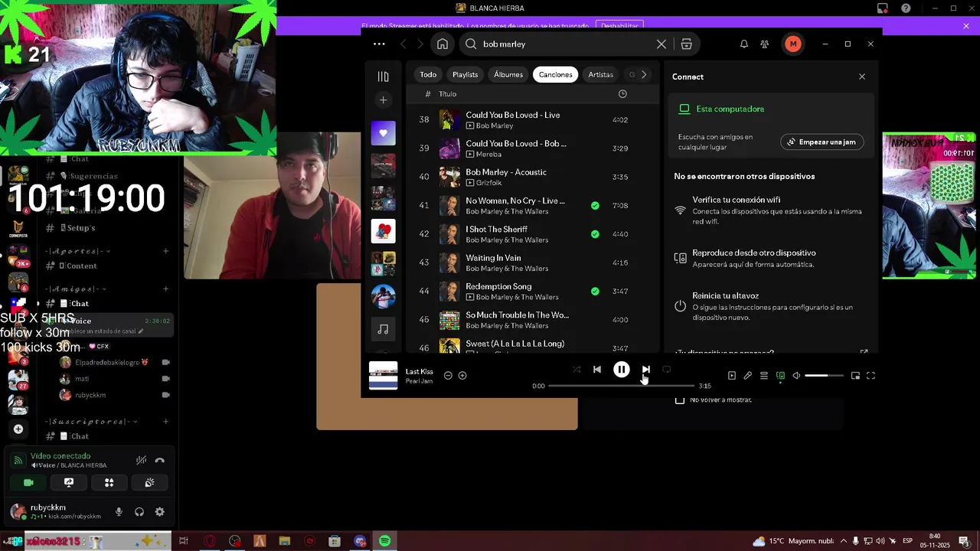Clear the 'bob marley' search text
Screen dimensions: 980x551
point(661,44)
